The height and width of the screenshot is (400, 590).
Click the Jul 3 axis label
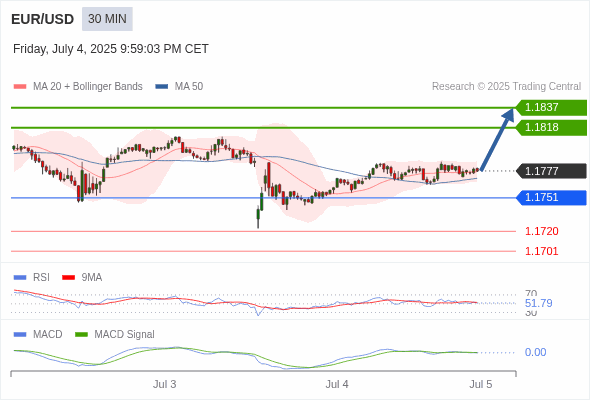click(164, 385)
